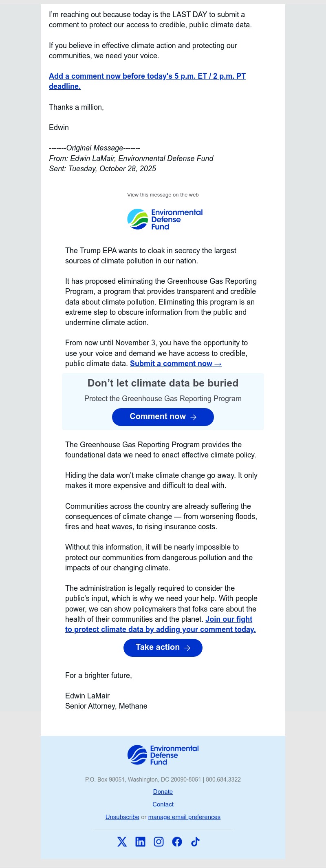Screen dimensions: 326x868
Task: Click the Unsubscribe link
Action: tap(122, 817)
